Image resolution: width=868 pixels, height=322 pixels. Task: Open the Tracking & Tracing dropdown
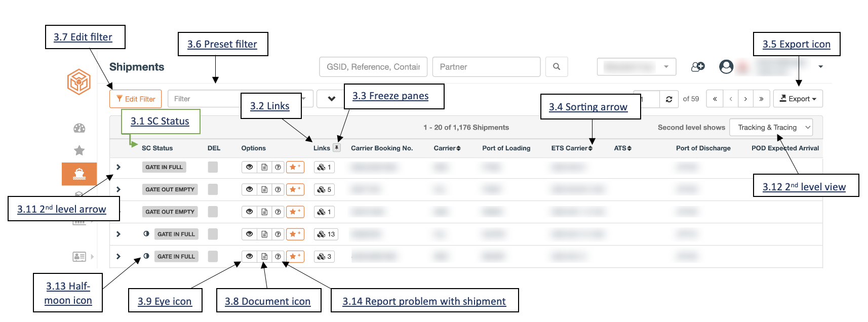[x=771, y=128]
